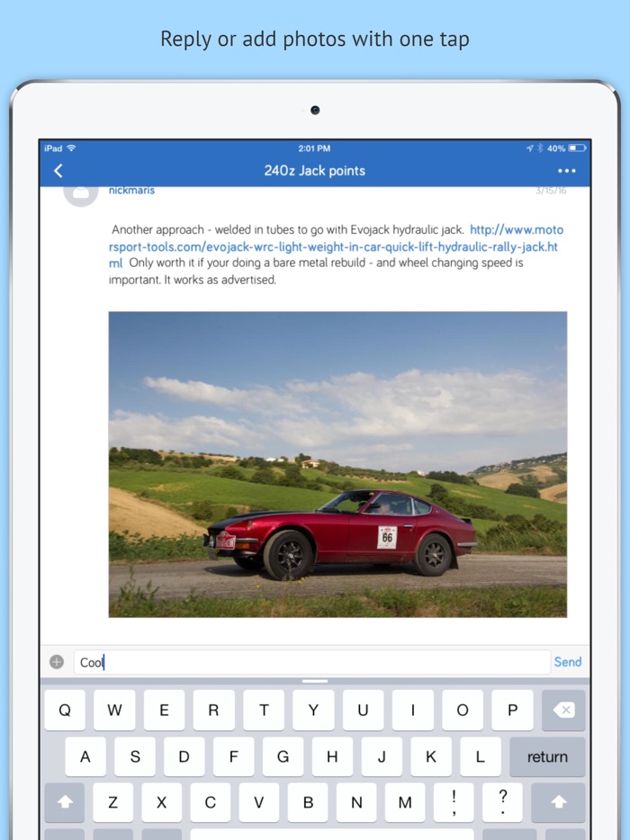
Task: Open the motorsport-tools Evojack link
Action: point(336,246)
